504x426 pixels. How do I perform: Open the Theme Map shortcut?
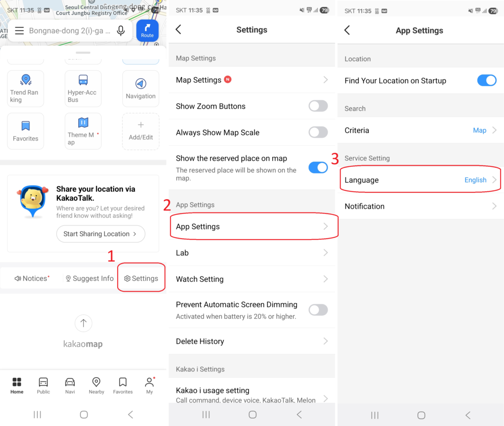point(83,131)
